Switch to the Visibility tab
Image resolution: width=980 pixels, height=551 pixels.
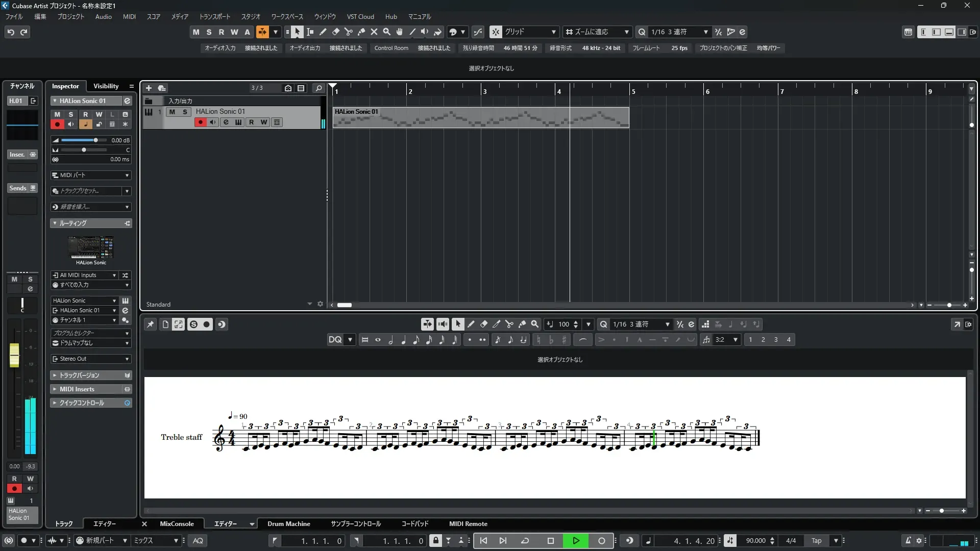(106, 86)
